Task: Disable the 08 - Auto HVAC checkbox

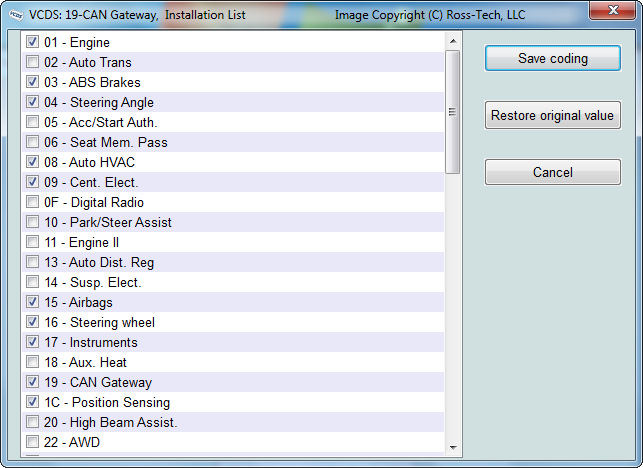Action: pyautogui.click(x=32, y=162)
